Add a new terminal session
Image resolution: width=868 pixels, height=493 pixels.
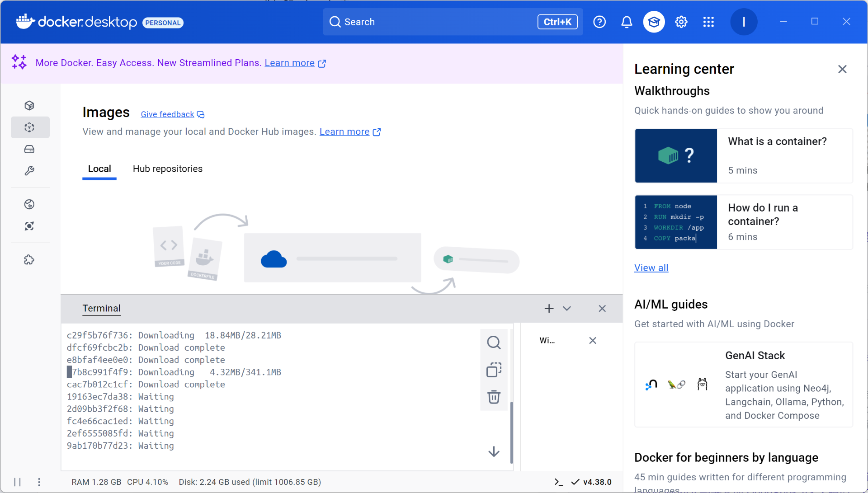coord(549,308)
